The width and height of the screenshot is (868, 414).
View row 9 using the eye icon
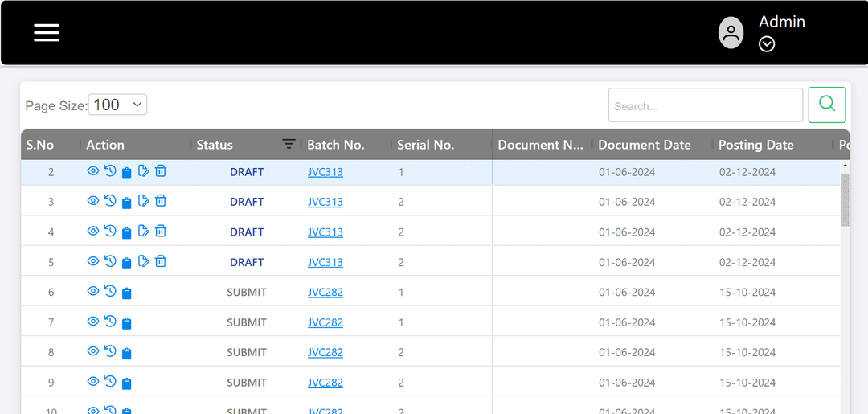(93, 382)
